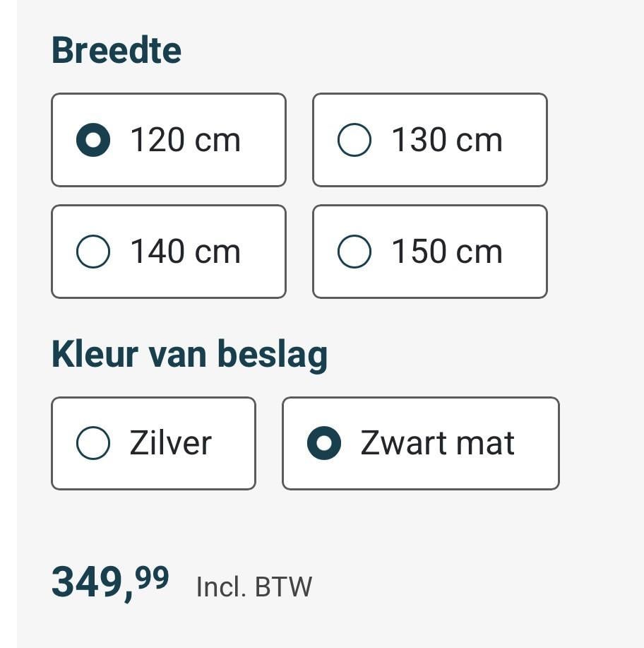Viewport: 644px width, 648px height.
Task: Click the 140 cm option card
Action: [x=169, y=251]
